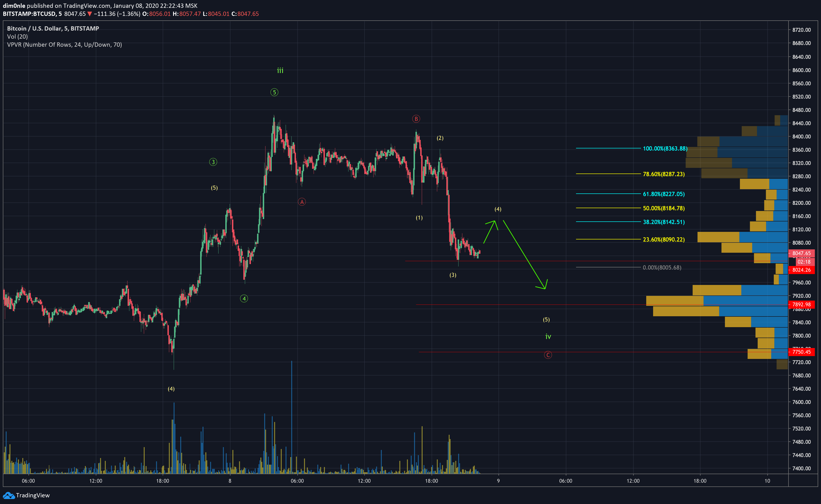Screen dimensions: 821x504
Task: Click the 'Bitcoin / U.S. Dollar, 5, BITSTAMP' title
Action: point(53,28)
